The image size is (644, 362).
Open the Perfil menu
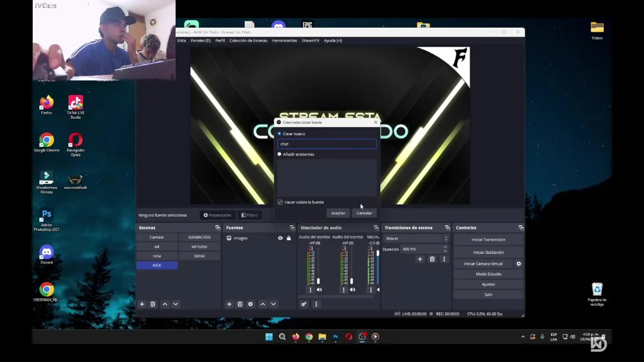coord(220,40)
